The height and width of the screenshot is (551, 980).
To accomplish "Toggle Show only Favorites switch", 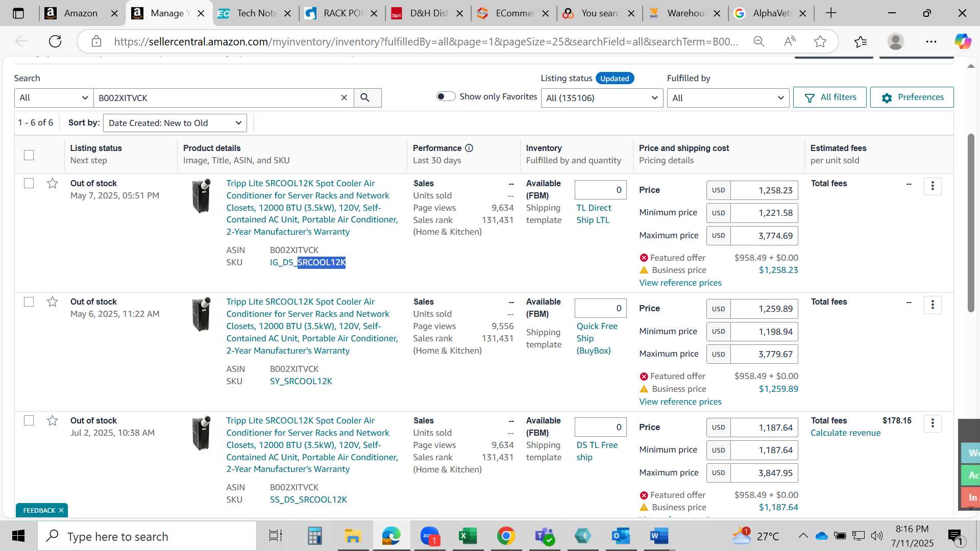I will [x=446, y=96].
